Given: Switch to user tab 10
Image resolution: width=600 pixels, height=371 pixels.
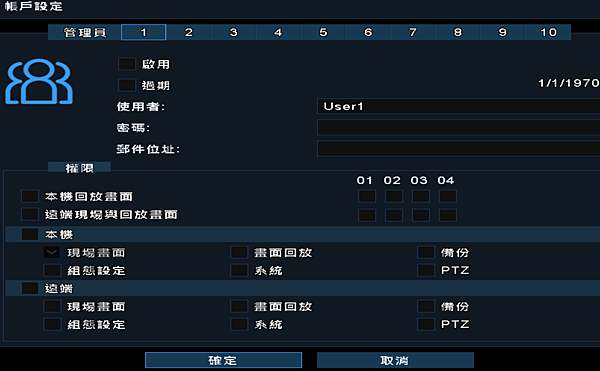Looking at the screenshot, I should [x=548, y=33].
